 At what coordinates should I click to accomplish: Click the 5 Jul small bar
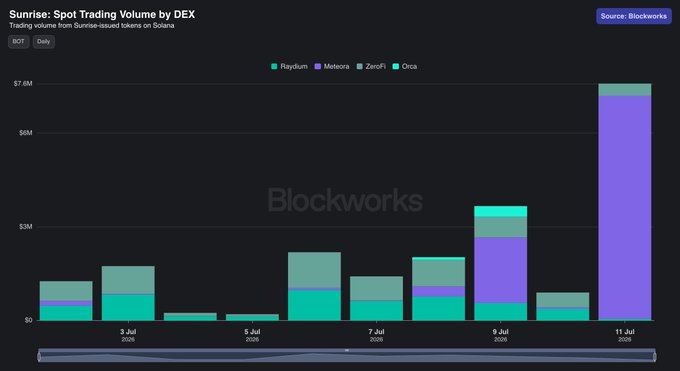tap(252, 317)
